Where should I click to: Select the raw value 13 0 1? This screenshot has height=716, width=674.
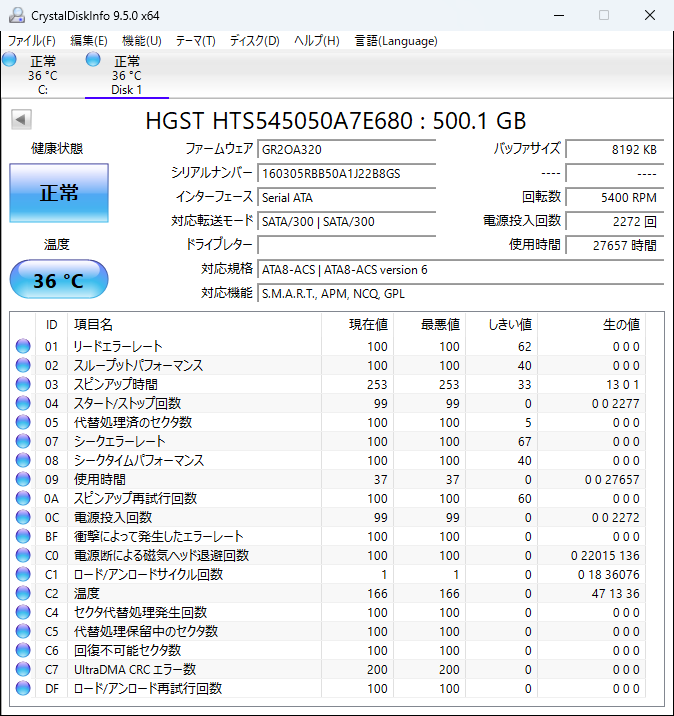(622, 384)
